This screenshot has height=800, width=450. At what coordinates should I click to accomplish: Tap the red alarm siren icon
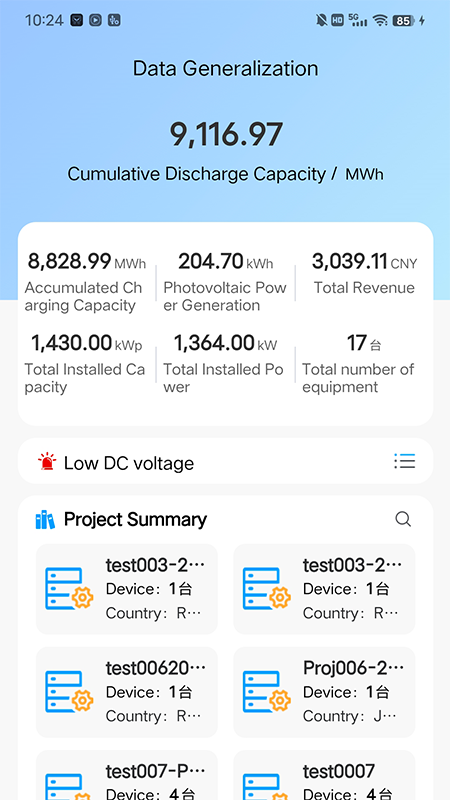click(x=47, y=461)
